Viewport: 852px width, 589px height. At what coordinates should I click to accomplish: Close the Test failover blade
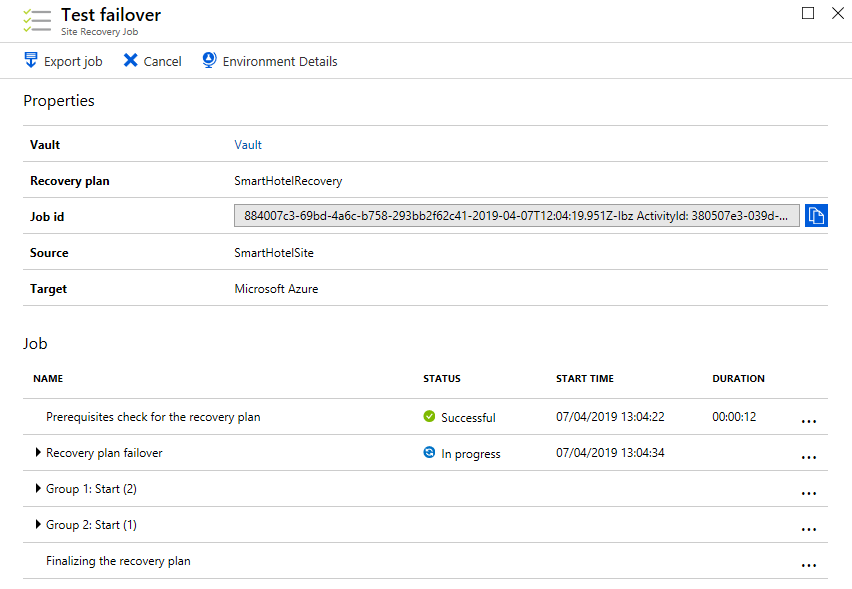click(x=838, y=13)
